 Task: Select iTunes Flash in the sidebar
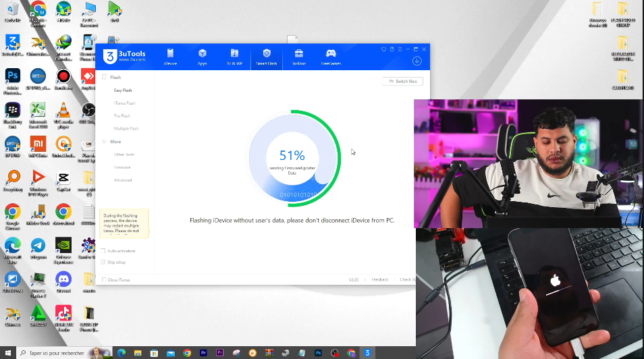click(124, 103)
